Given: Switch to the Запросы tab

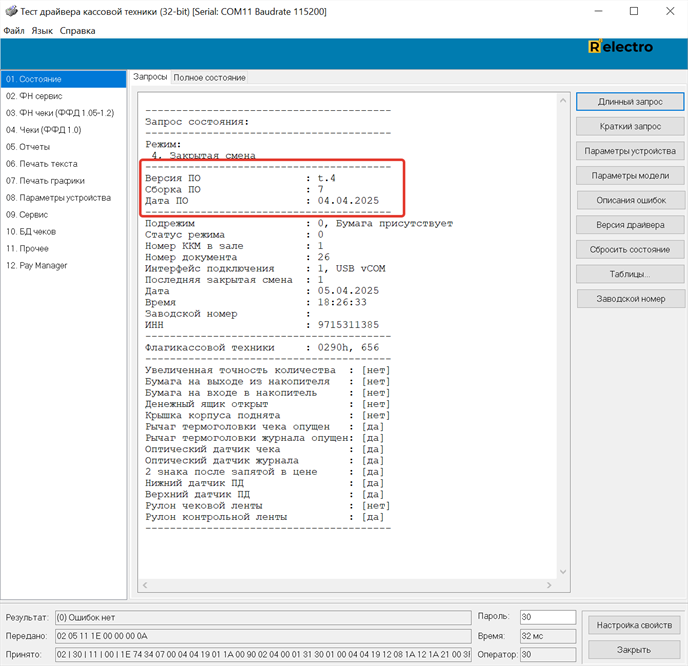Looking at the screenshot, I should click(150, 77).
